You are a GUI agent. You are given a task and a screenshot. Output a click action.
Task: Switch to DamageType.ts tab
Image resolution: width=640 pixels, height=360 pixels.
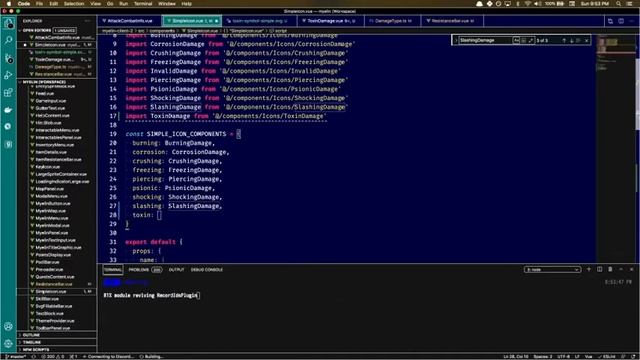(x=392, y=21)
